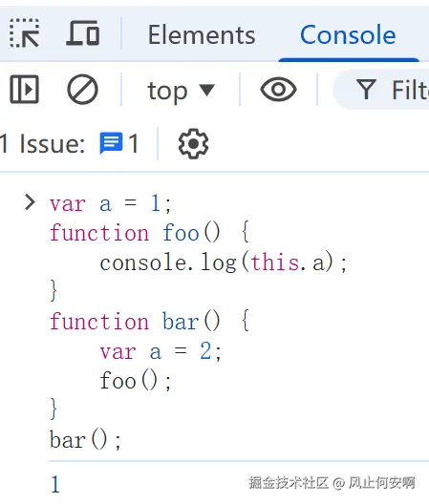Viewport: 429px width, 504px height.
Task: Open the 1 Issue indicator
Action: [x=70, y=144]
